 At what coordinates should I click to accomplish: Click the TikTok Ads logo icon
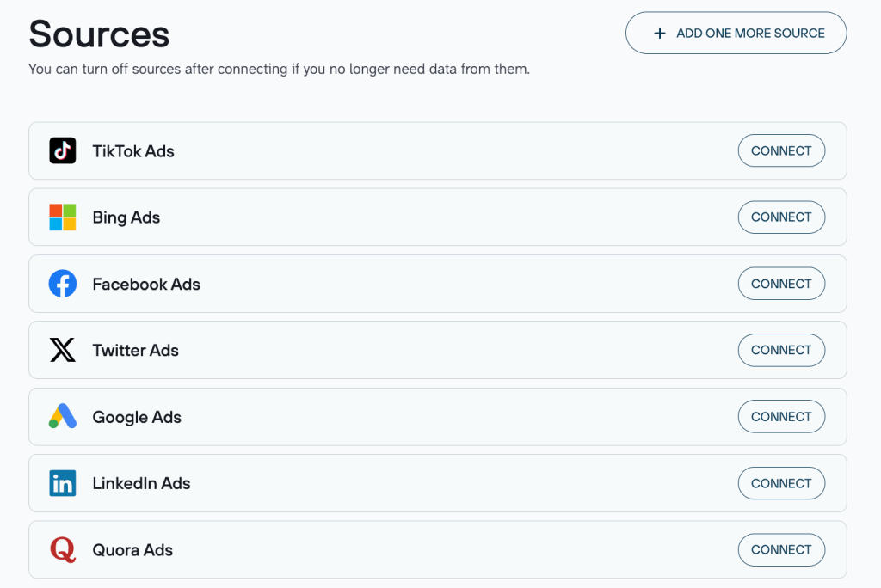[63, 150]
